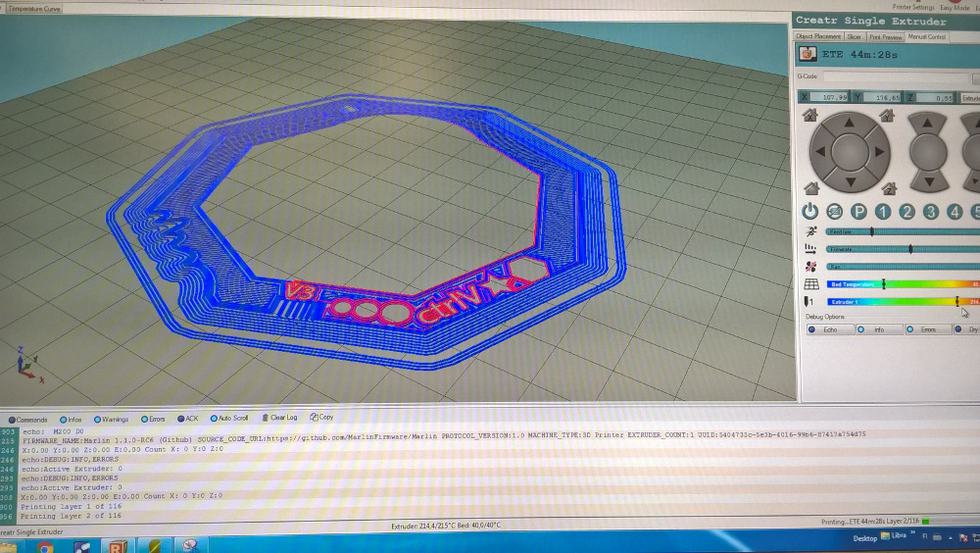
Task: Toggle the heated bed icon
Action: pyautogui.click(x=811, y=284)
